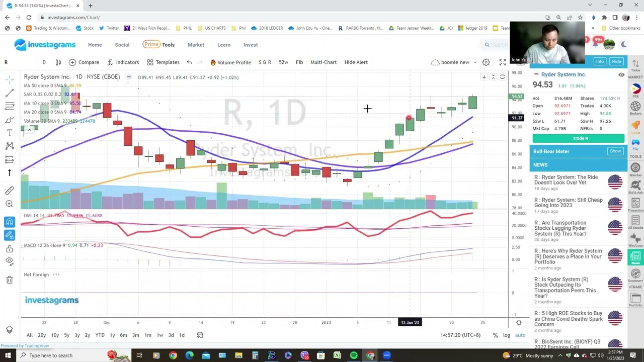Select the up arrow marker tool

pyautogui.click(x=9, y=173)
